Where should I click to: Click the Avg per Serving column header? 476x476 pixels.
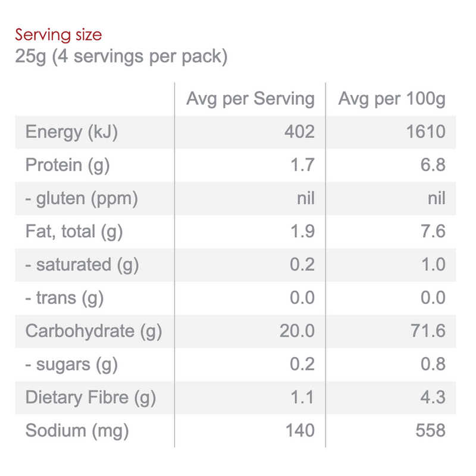coord(250,99)
